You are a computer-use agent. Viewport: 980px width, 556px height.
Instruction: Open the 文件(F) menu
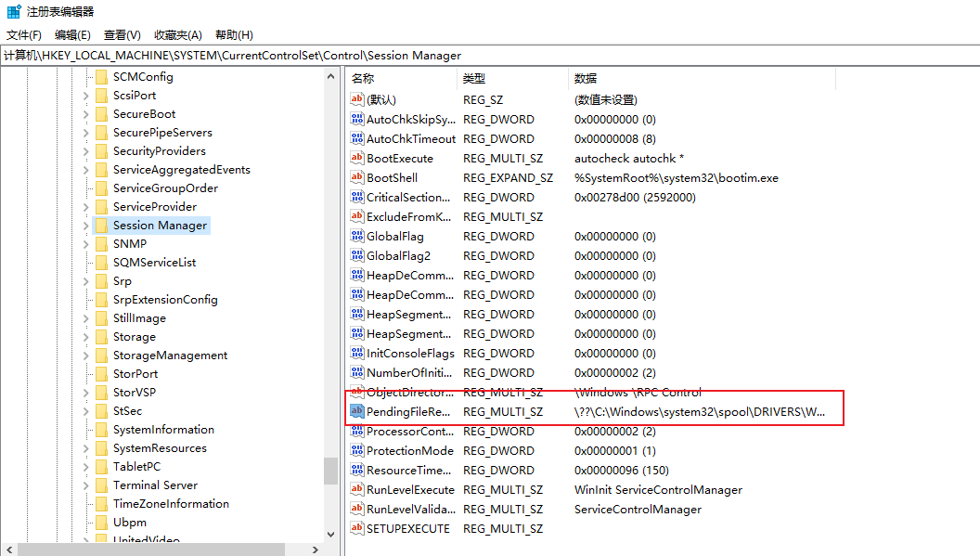pos(24,35)
